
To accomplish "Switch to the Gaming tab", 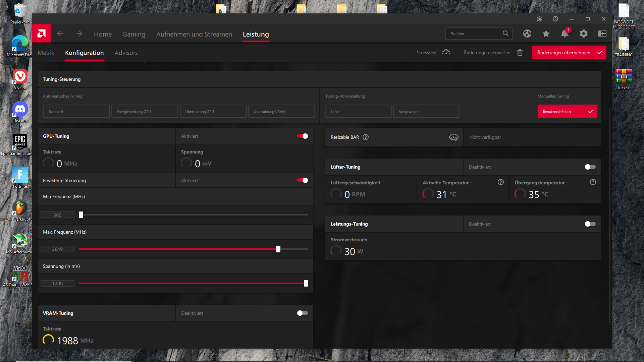I will click(x=133, y=34).
